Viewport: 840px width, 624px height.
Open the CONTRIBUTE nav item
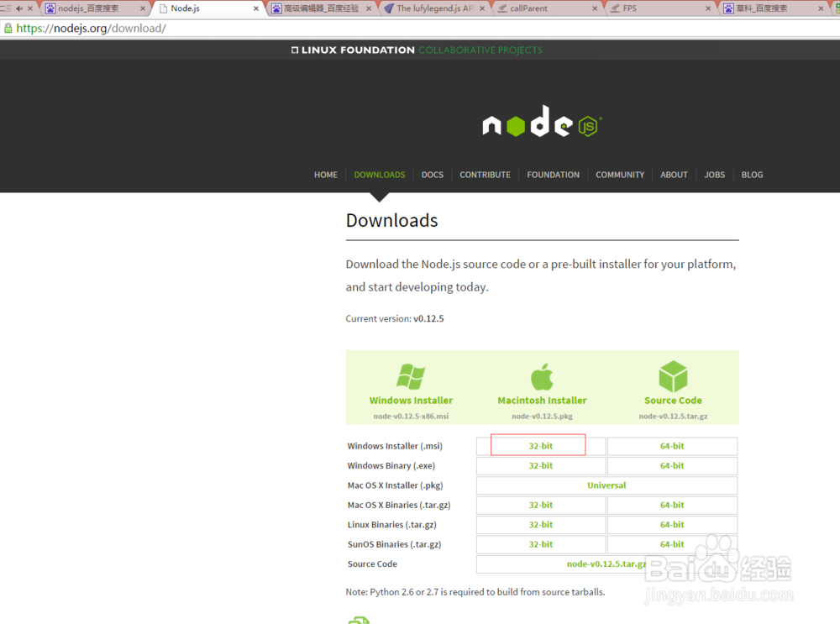[x=485, y=175]
